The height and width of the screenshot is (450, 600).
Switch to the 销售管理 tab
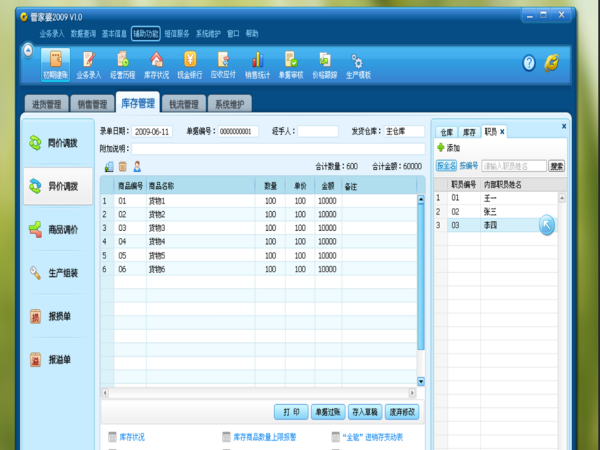click(95, 104)
